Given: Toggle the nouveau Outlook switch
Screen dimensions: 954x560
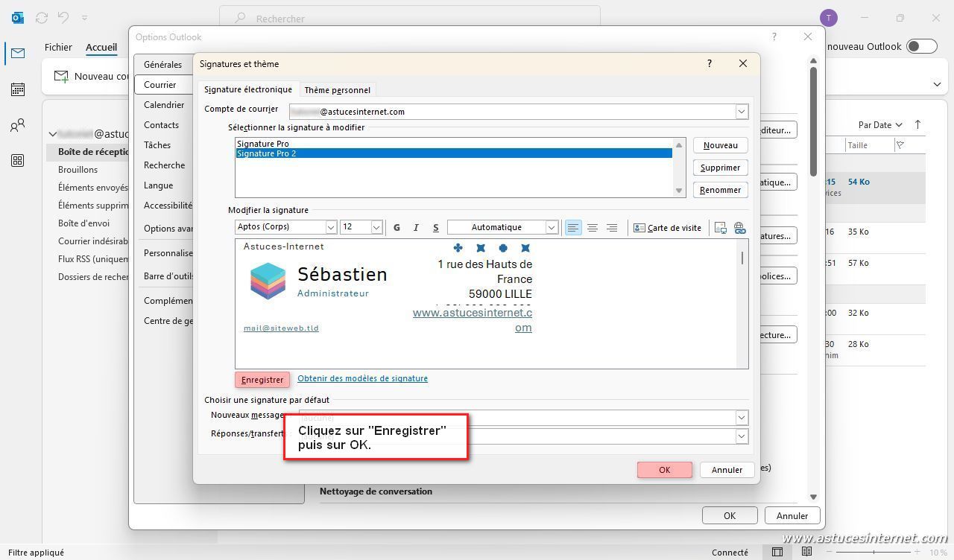Looking at the screenshot, I should (x=922, y=46).
